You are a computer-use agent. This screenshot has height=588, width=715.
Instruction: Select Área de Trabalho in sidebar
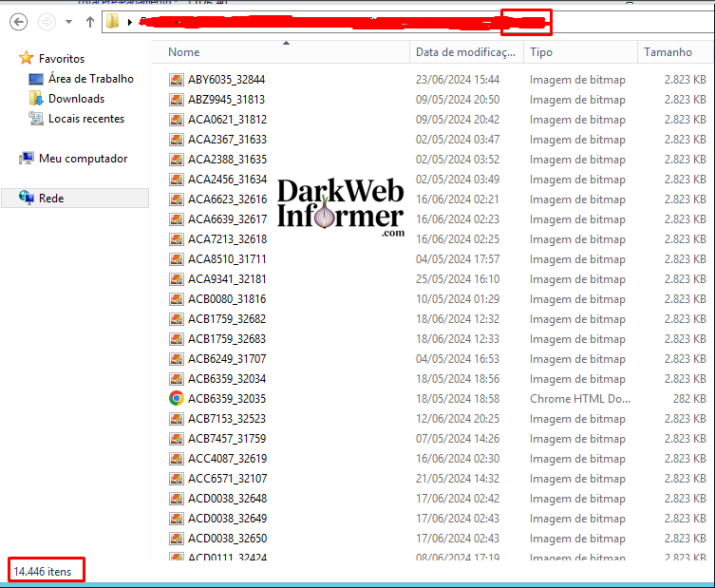[91, 79]
